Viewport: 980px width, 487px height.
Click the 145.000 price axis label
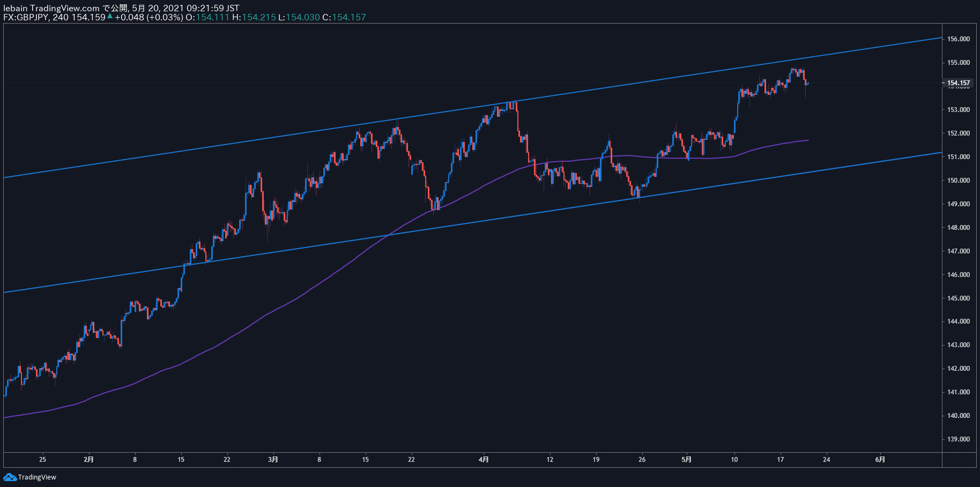coord(959,298)
